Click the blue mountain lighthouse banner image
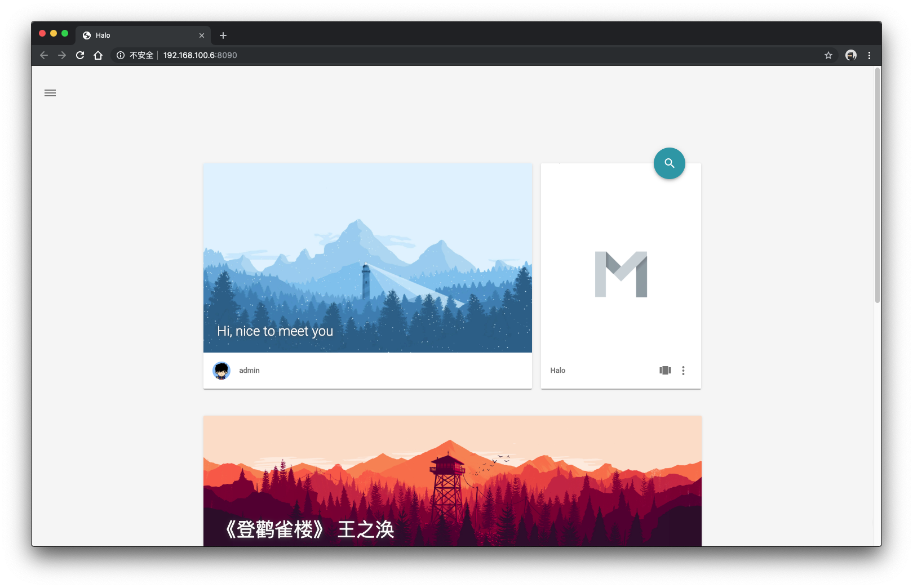This screenshot has width=913, height=588. click(x=367, y=258)
